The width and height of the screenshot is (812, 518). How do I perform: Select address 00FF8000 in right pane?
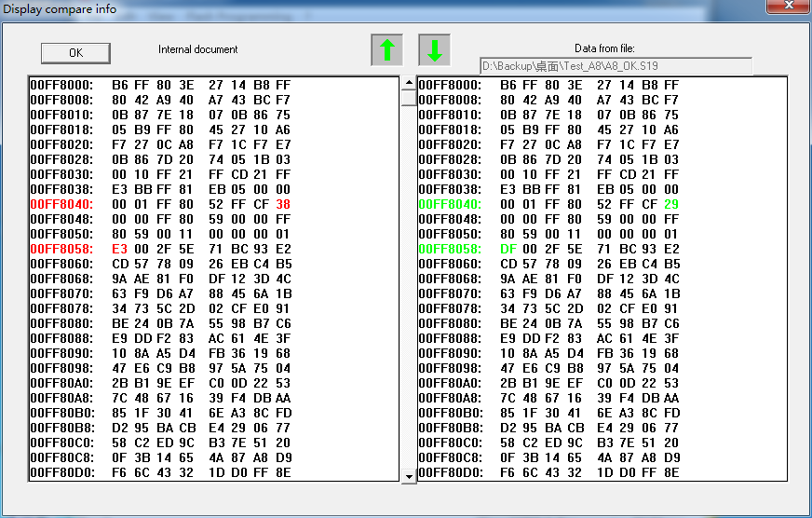pos(450,85)
